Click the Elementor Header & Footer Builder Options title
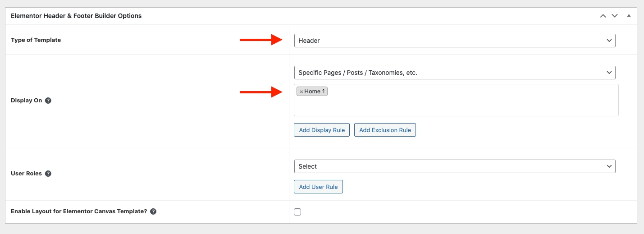The height and width of the screenshot is (234, 644). tap(76, 16)
